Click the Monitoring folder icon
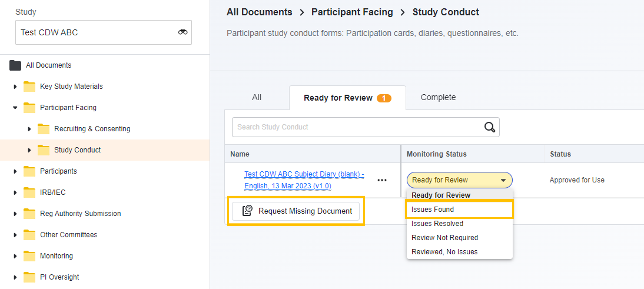The width and height of the screenshot is (644, 289). (29, 256)
